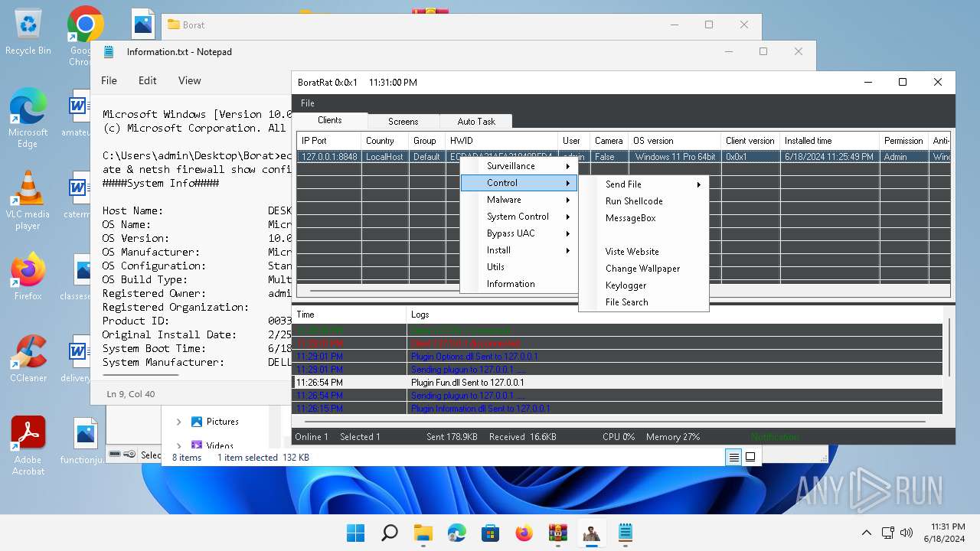980x551 pixels.
Task: Open Notepad's View menu
Action: pyautogui.click(x=190, y=80)
